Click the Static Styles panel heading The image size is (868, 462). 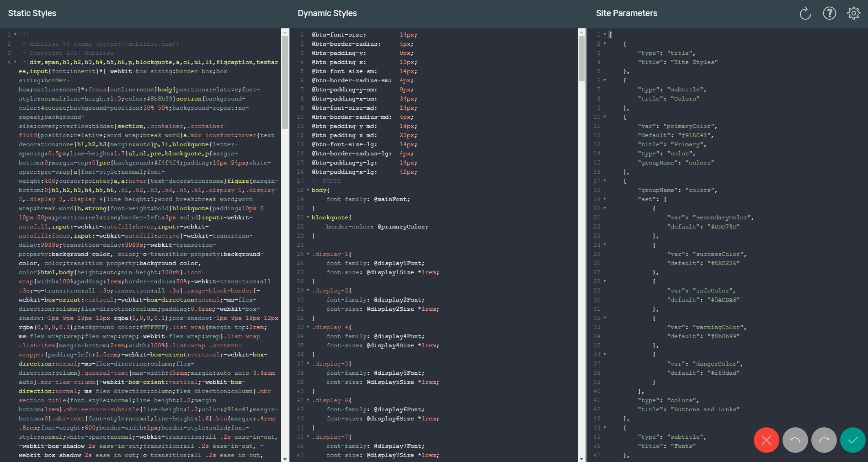[32, 13]
